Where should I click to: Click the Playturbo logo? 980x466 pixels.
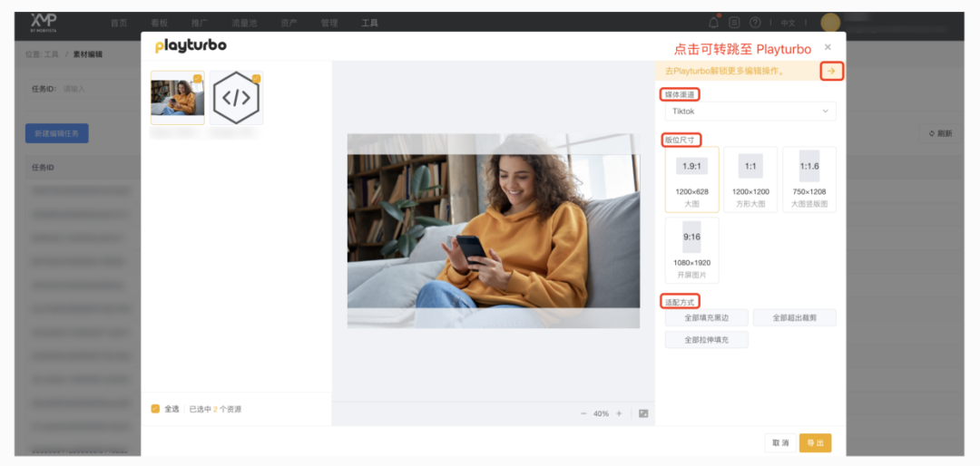click(x=191, y=45)
